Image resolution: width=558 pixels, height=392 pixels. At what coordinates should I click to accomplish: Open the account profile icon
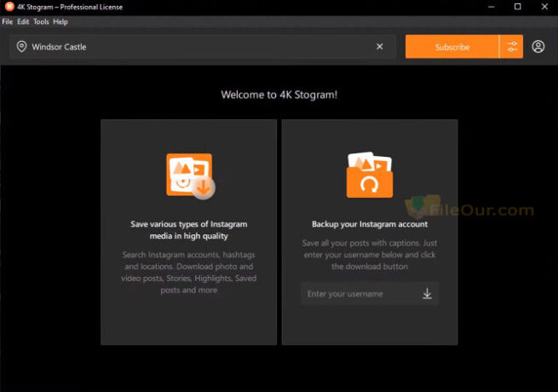tap(538, 47)
